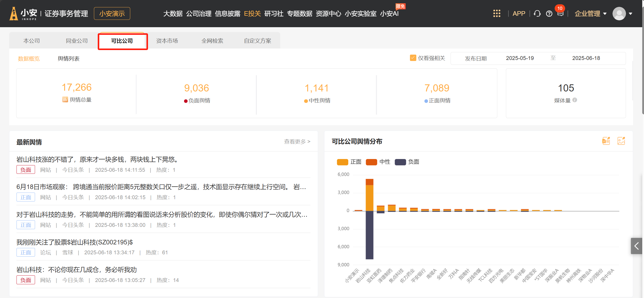Switch to the 同业公司 tab
Viewport: 644px width, 298px height.
click(77, 41)
